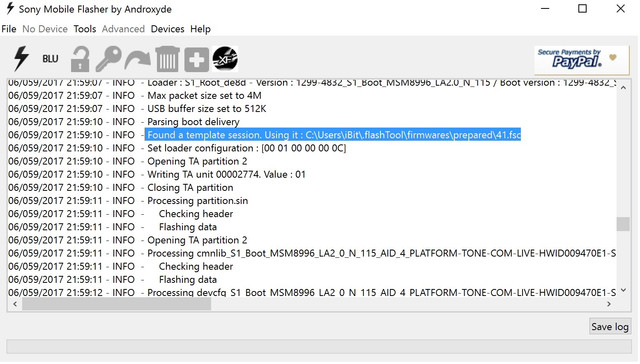Click the horizontal scroll left arrow
Image resolution: width=640 pixels, height=364 pixels.
(15, 304)
